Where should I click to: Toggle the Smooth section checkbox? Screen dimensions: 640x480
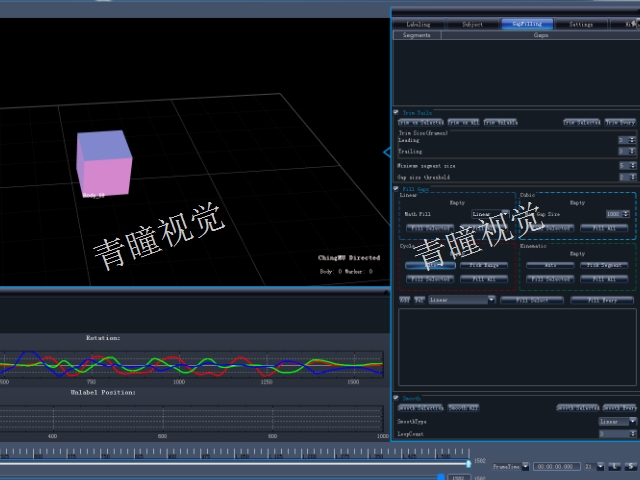point(396,398)
